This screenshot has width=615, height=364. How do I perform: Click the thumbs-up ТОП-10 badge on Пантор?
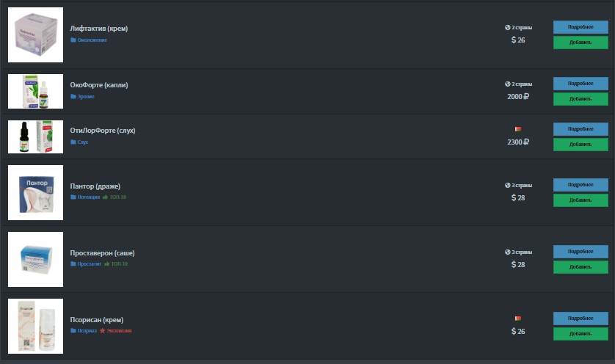tap(114, 197)
